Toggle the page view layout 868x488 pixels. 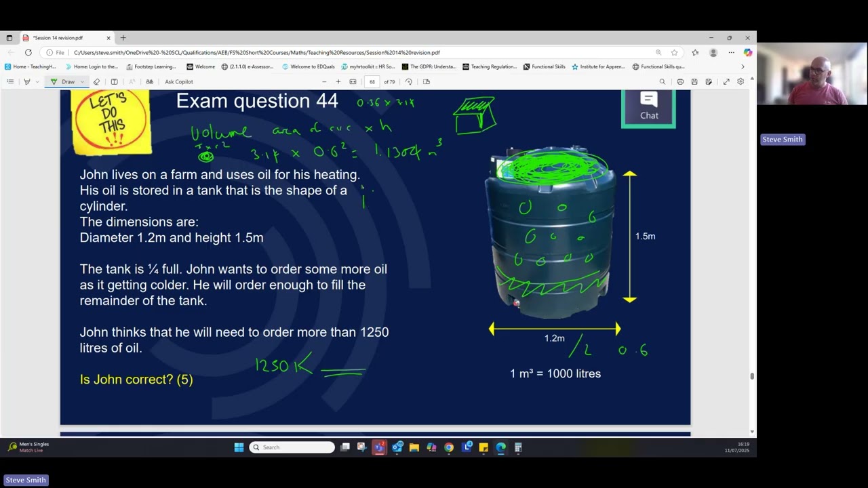(x=427, y=81)
